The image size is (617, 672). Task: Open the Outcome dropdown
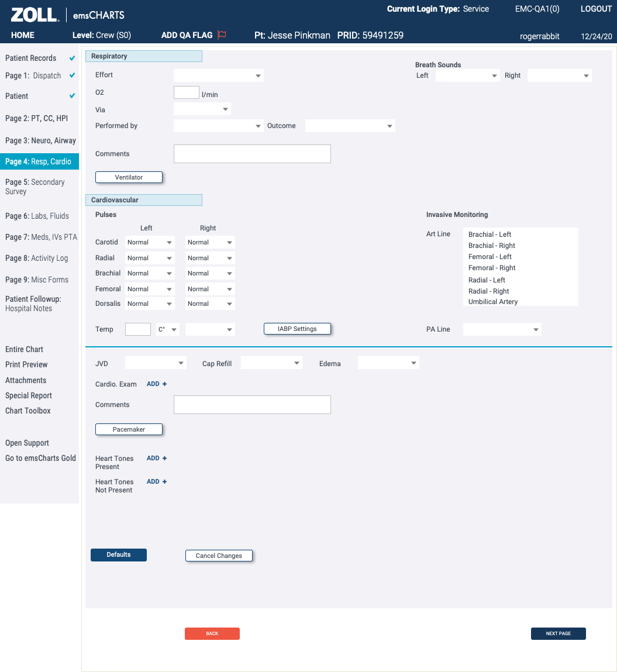[350, 126]
